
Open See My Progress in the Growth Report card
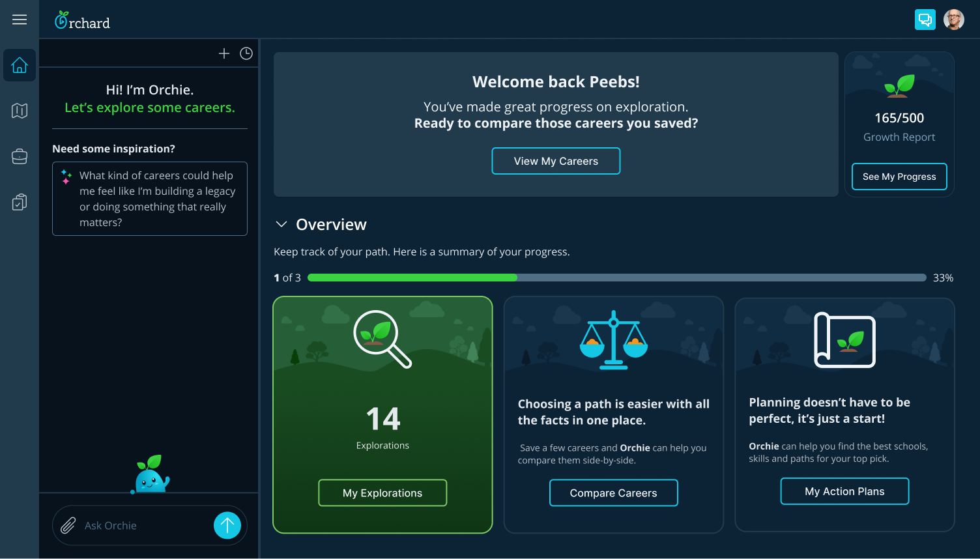click(899, 177)
